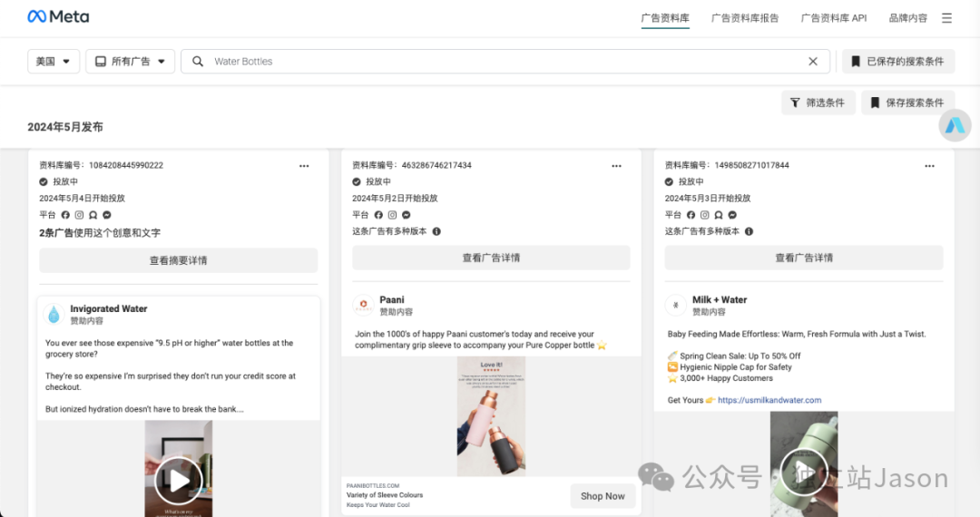Play the Invigorated Water ad video
Image resolution: width=980 pixels, height=517 pixels.
click(x=179, y=480)
